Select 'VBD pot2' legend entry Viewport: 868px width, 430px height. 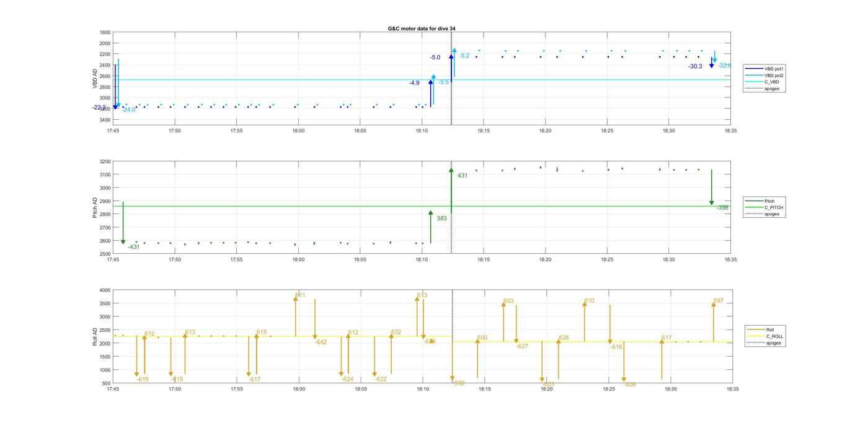774,75
